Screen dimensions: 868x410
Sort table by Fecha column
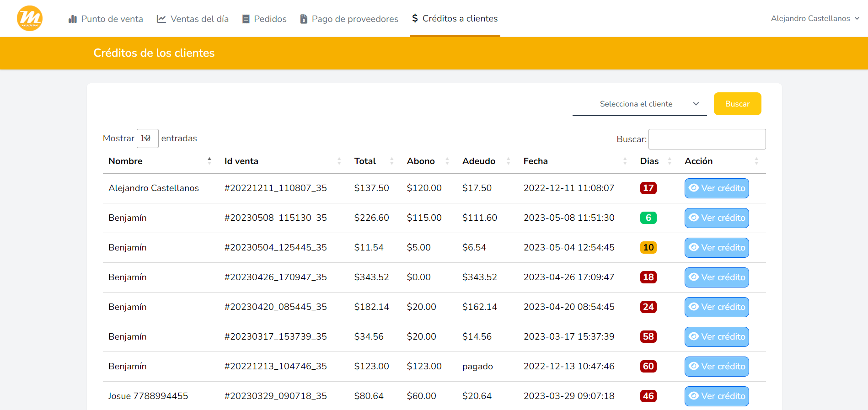click(575, 161)
